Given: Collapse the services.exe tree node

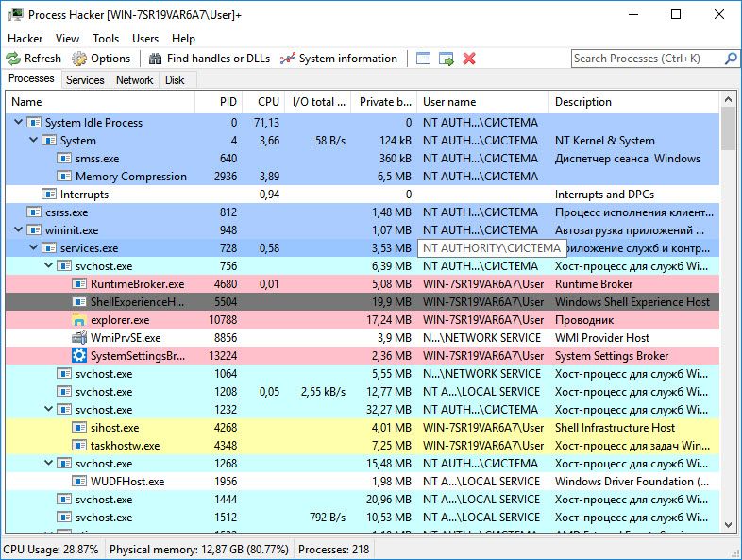Looking at the screenshot, I should pos(33,247).
